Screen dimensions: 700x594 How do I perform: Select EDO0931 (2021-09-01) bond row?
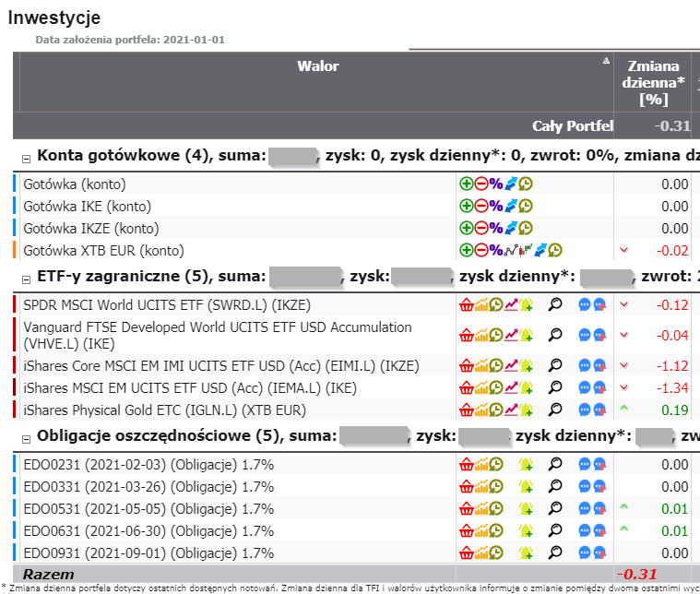pos(148,553)
